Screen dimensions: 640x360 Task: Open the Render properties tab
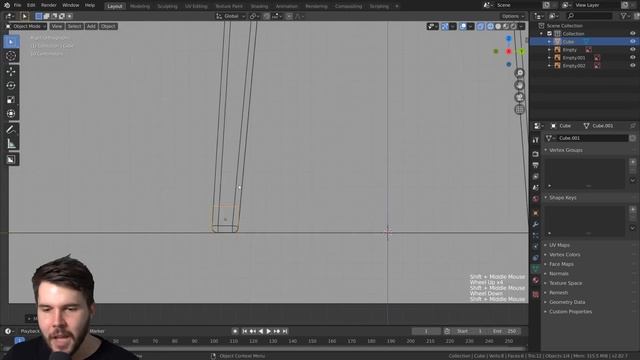[536, 154]
